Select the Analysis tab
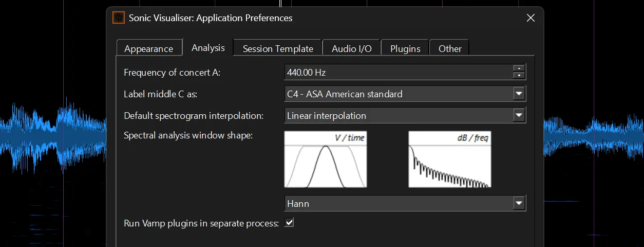The image size is (644, 247). pos(208,47)
